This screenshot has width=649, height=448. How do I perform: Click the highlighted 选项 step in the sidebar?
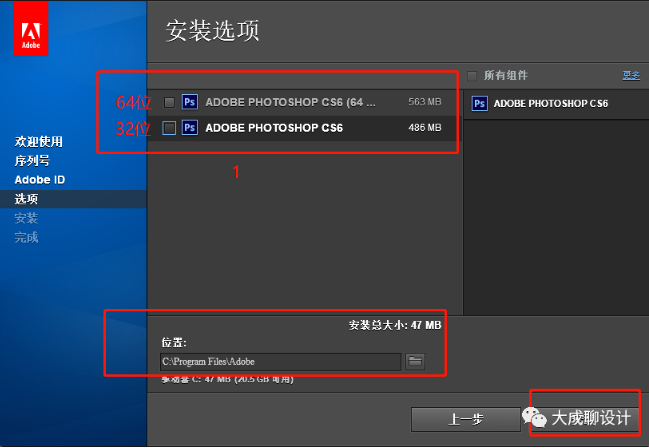click(26, 199)
